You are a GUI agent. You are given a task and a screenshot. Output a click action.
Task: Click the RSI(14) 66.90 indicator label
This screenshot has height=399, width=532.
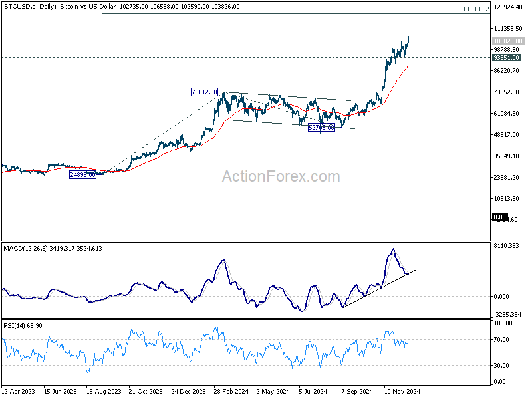click(x=23, y=326)
